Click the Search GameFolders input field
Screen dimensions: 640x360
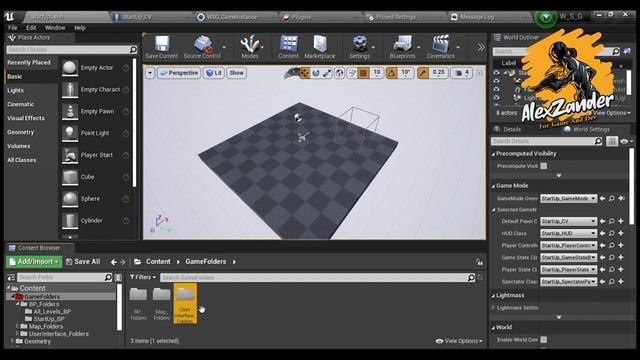(318, 278)
